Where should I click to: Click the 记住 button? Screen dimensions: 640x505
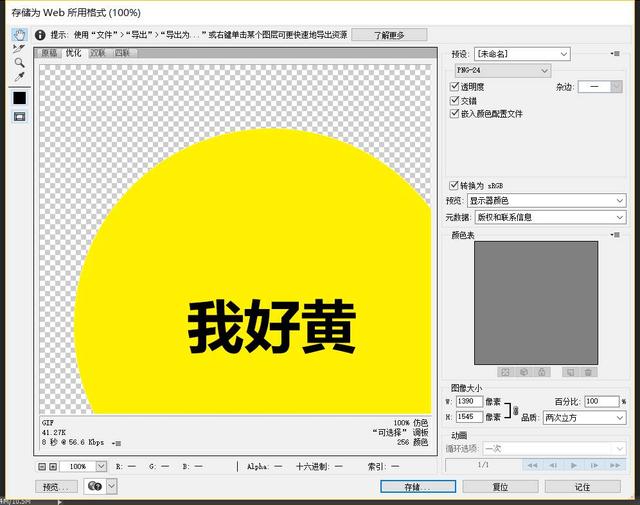coord(582,487)
